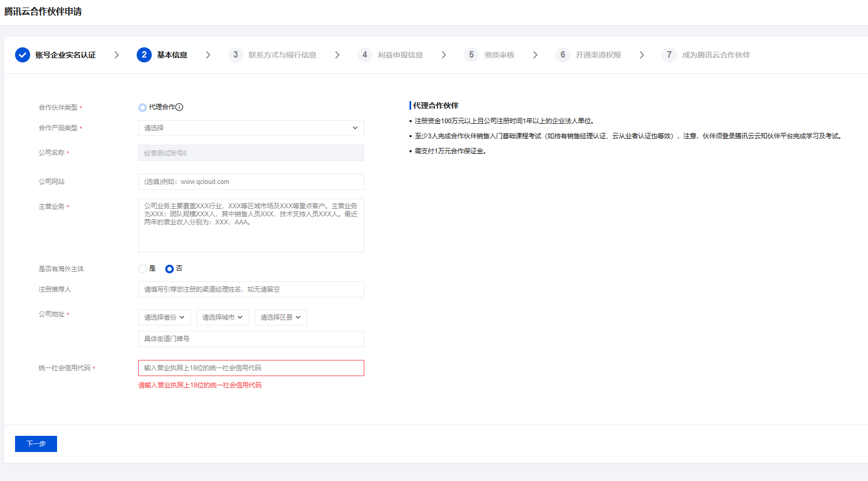The image size is (868, 481).
Task: Choose 否 for overseas entity
Action: click(x=170, y=269)
